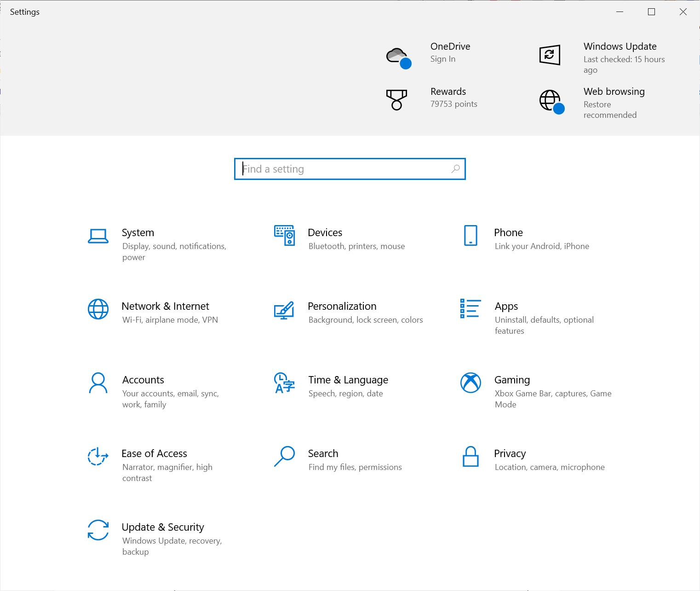Click the Accounts person icon

click(x=98, y=383)
